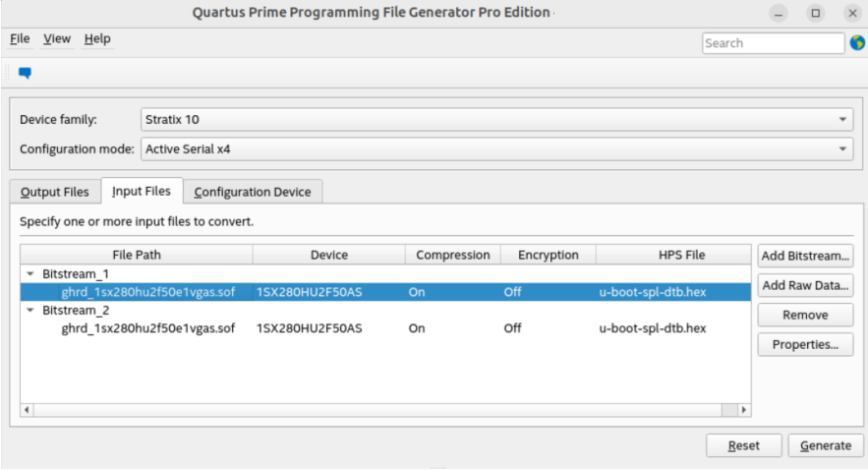The image size is (868, 470).
Task: Open Properties for the selected file
Action: click(805, 345)
